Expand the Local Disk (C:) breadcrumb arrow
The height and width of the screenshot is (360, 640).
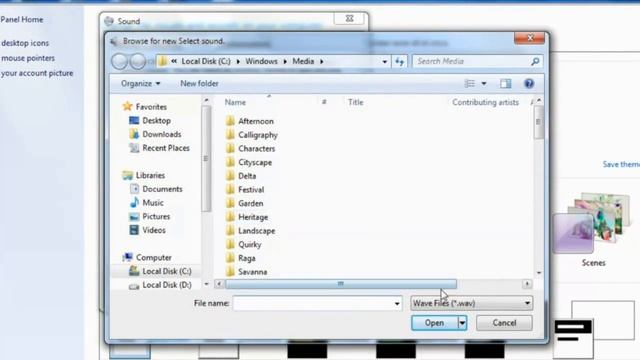pos(238,62)
